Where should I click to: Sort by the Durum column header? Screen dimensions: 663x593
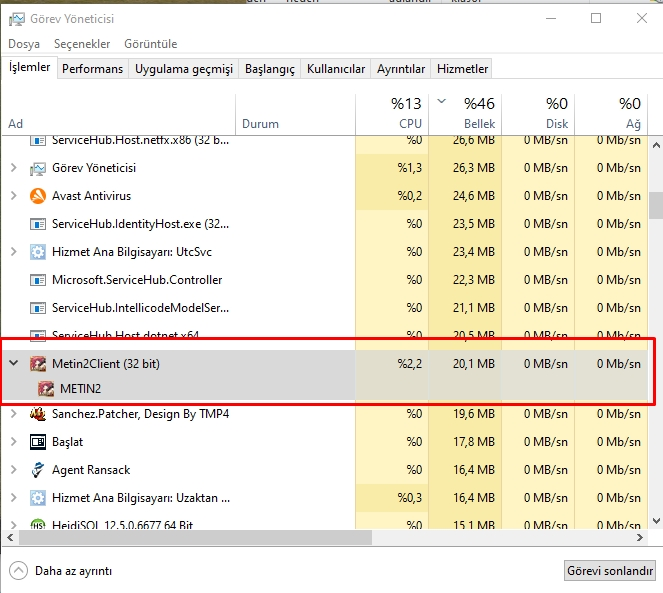tap(295, 114)
